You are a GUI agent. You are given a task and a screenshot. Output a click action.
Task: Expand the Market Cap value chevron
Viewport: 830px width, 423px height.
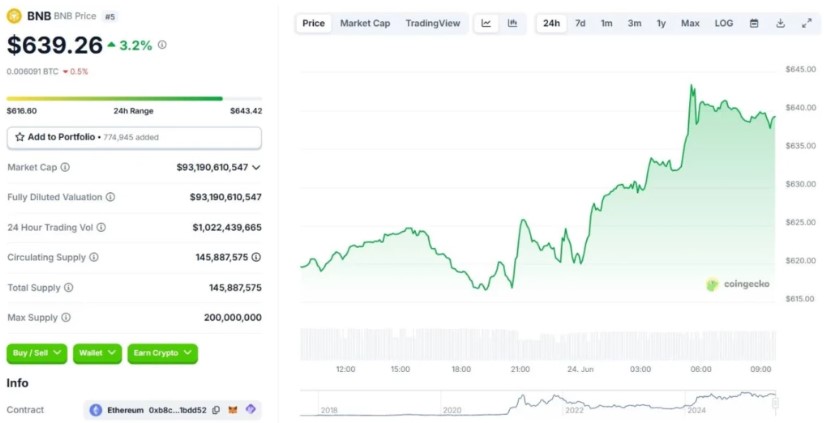(256, 167)
